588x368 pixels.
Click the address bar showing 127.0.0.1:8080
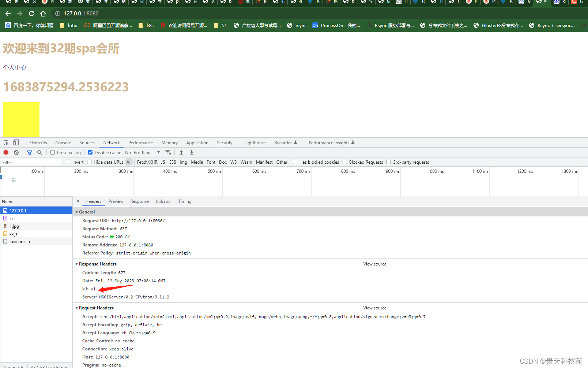[x=81, y=14]
